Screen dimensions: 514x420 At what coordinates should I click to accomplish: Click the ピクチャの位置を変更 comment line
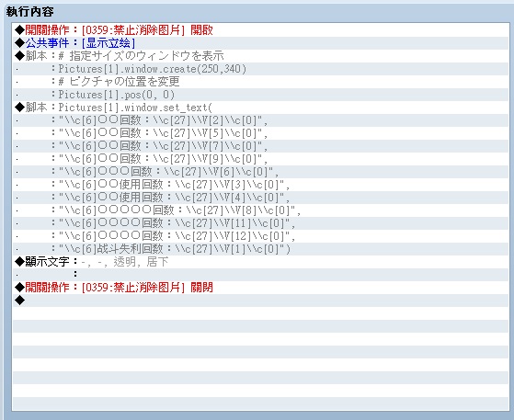(x=260, y=82)
